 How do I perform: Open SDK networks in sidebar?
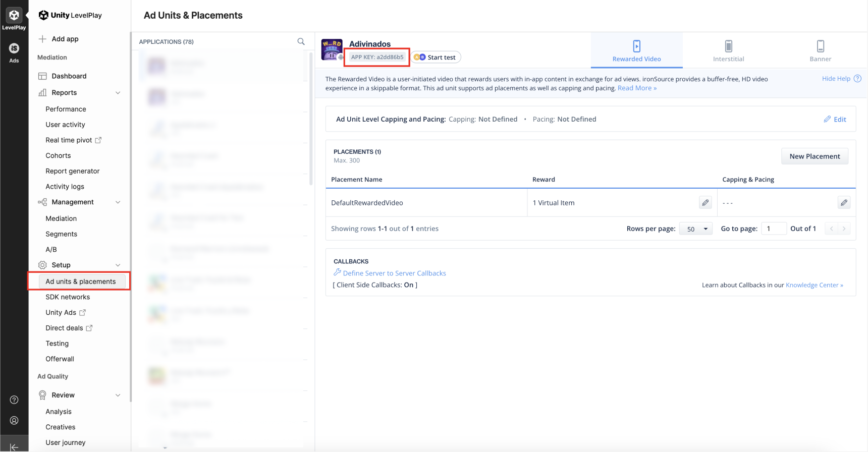(x=68, y=297)
